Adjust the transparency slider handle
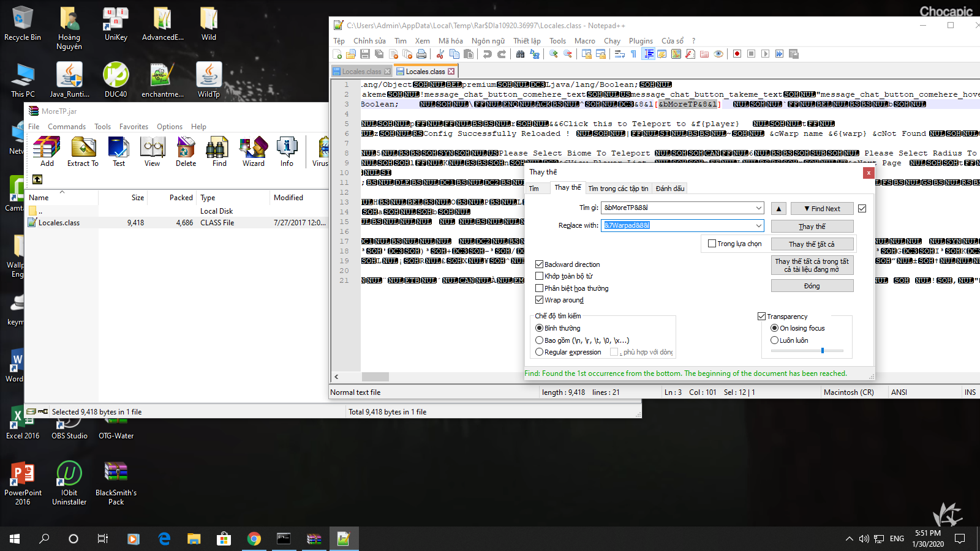The width and height of the screenshot is (980, 551). (823, 351)
